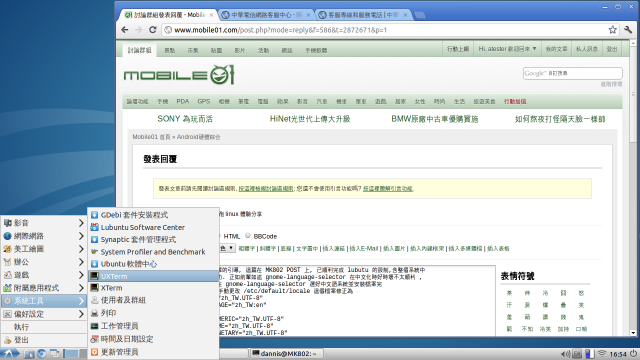Launch the taskbar file manager icon

[29, 354]
